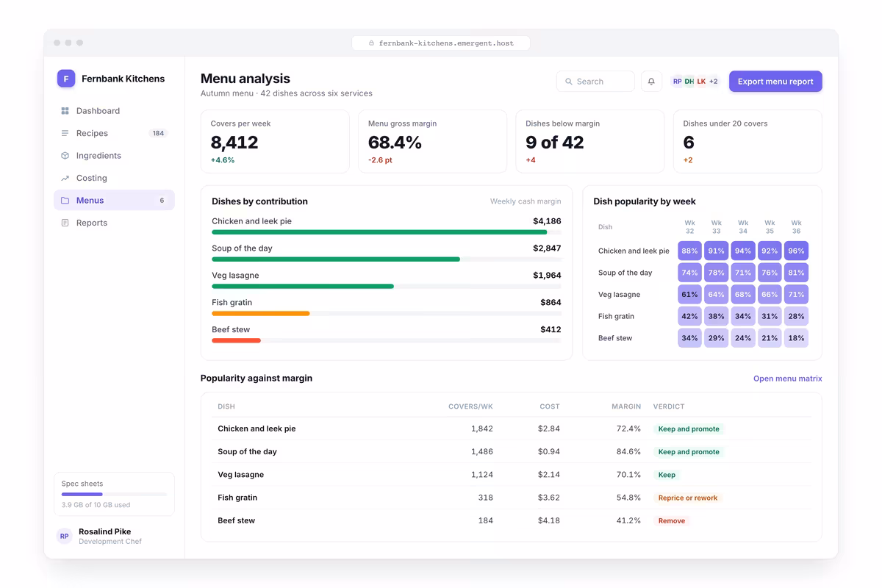Click Keep and promote tag for Chicken pie
The image size is (882, 588).
pyautogui.click(x=689, y=429)
